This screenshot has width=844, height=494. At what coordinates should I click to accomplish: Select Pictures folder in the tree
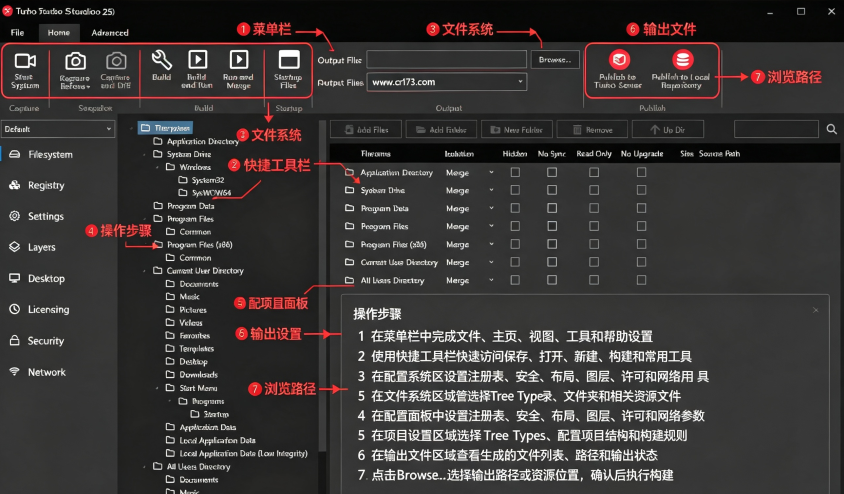[186, 309]
